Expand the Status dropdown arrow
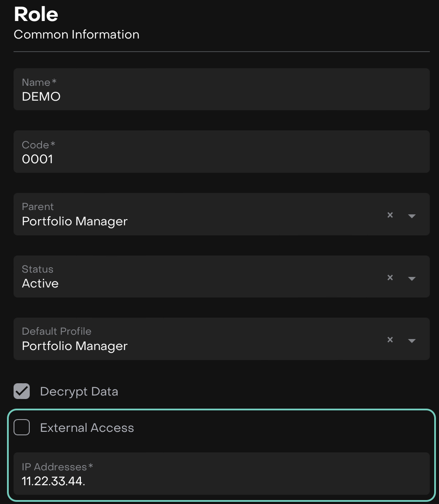Viewport: 439px width, 504px height. pyautogui.click(x=411, y=278)
